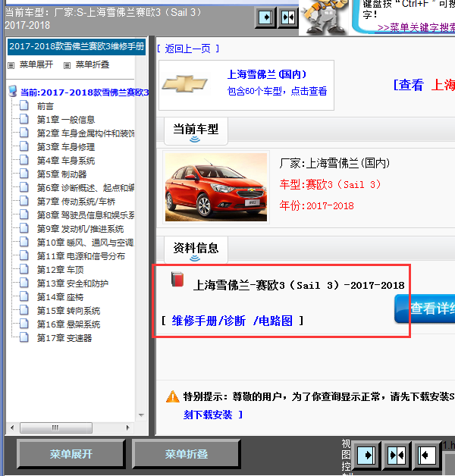This screenshot has height=476, width=455.
Task: Click the top collapse-both-arrows view icon
Action: tap(288, 17)
